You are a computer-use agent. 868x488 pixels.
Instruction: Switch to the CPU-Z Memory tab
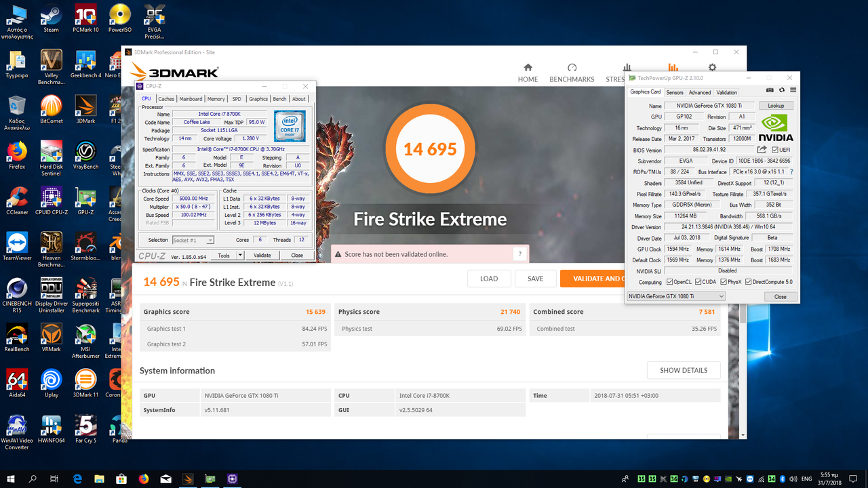tap(216, 99)
